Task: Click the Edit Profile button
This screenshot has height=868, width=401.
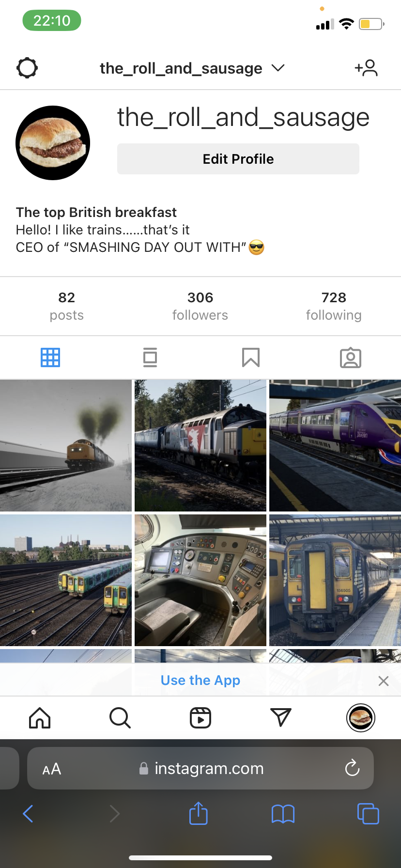Action: [238, 159]
